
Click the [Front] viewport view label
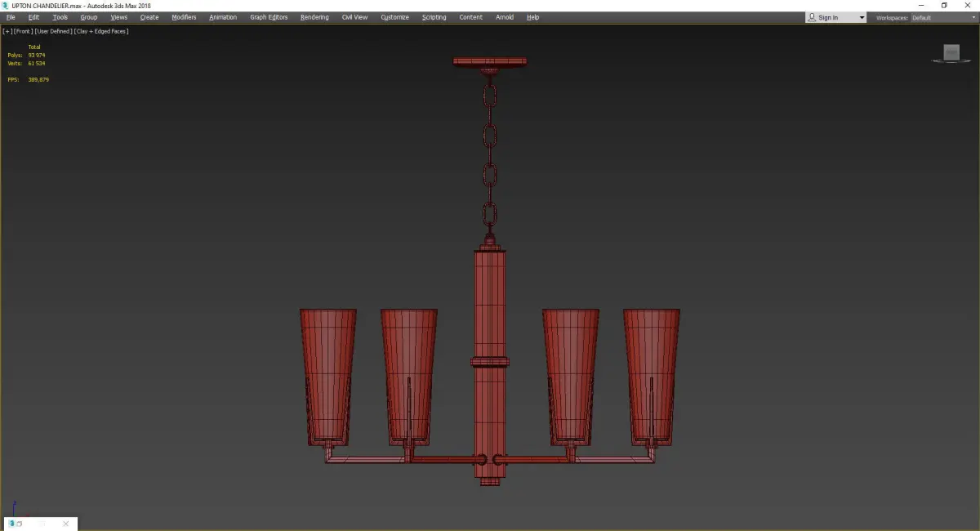pyautogui.click(x=23, y=31)
